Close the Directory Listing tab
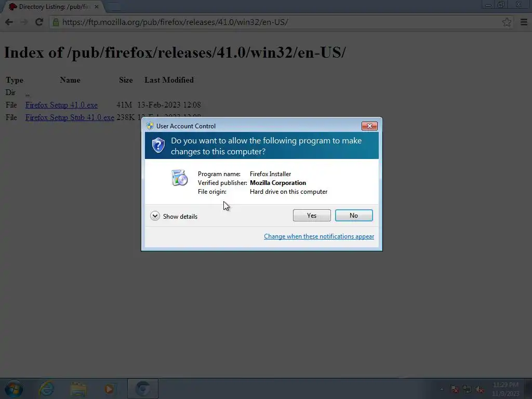 coord(96,7)
